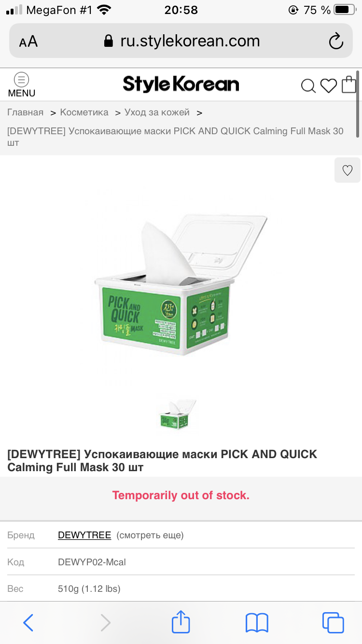Open the shopping bag cart icon

pos(349,84)
